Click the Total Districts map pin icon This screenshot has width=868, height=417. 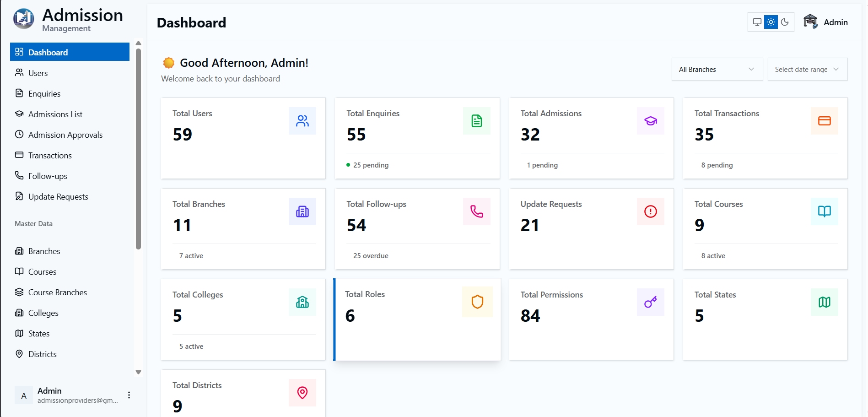302,393
